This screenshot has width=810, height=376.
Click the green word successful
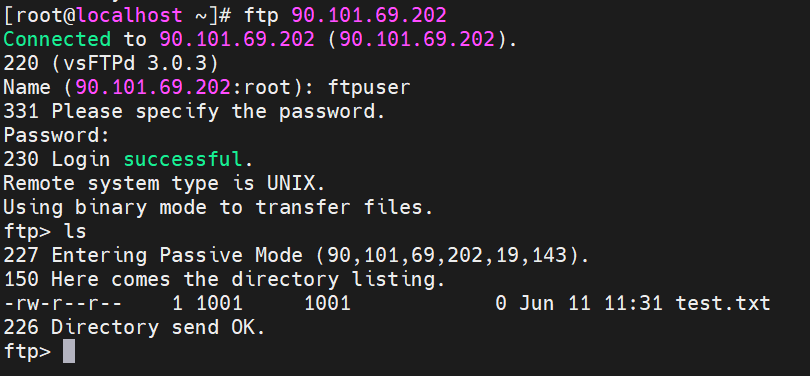183,159
